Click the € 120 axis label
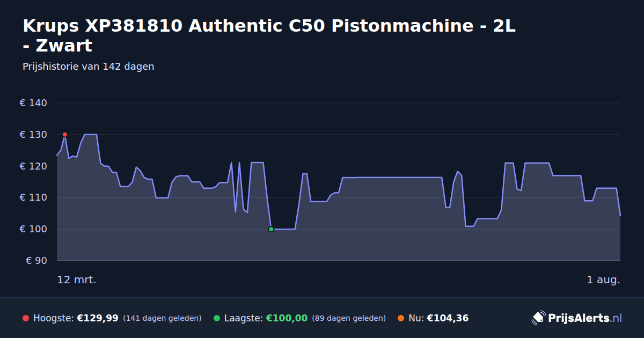Screen dimensions: 644x338 tap(33, 166)
